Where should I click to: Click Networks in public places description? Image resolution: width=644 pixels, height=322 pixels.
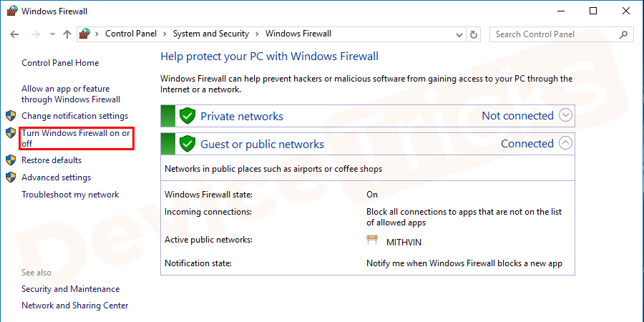(273, 169)
